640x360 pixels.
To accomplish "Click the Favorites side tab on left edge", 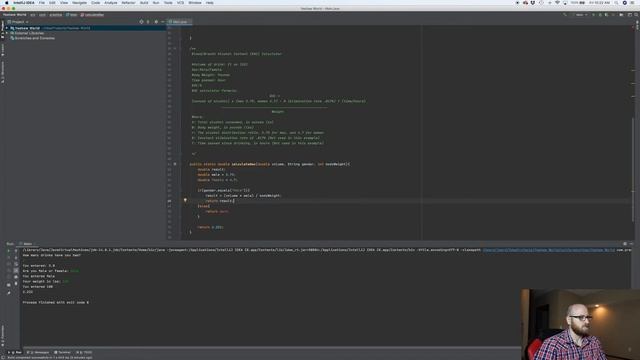I will (2, 336).
